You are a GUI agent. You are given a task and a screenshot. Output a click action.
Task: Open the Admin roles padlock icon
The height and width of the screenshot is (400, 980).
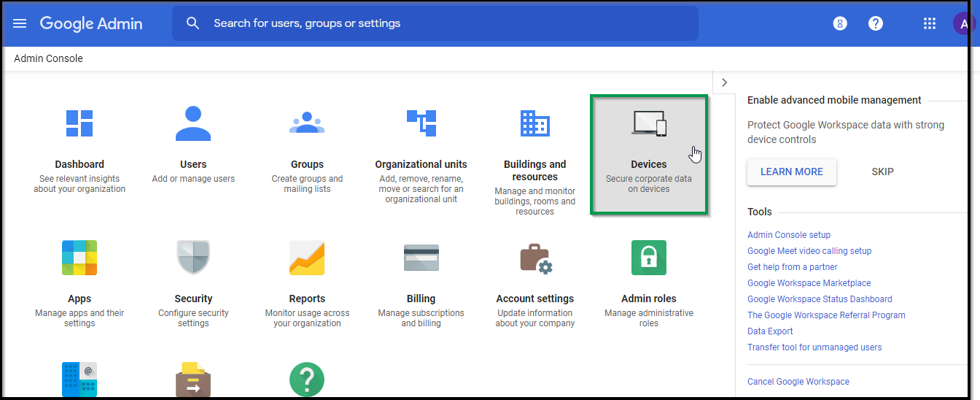(x=649, y=258)
